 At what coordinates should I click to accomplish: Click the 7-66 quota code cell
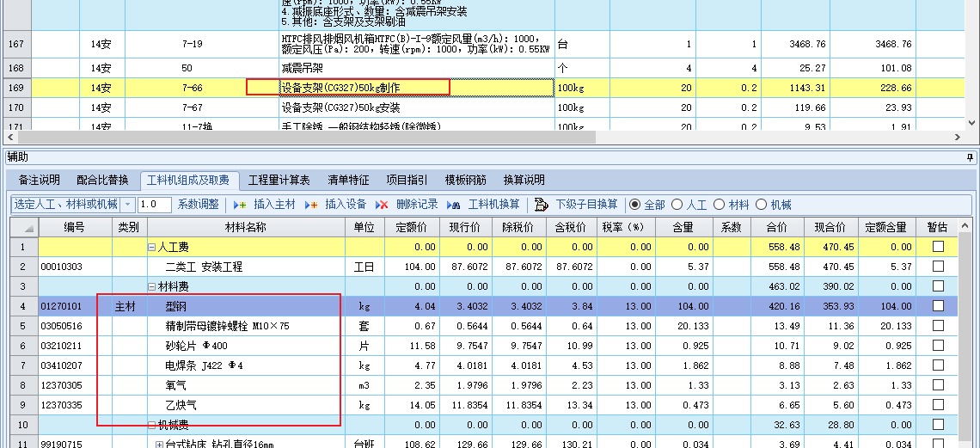coord(202,88)
